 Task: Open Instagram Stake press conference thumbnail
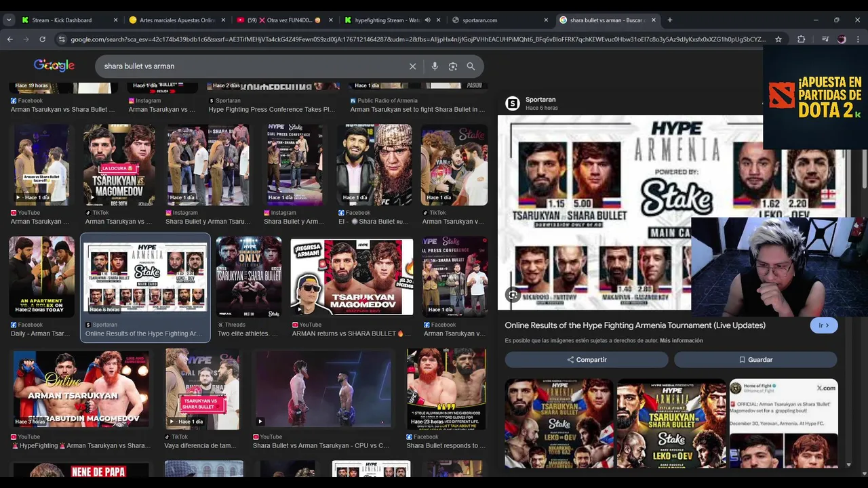294,165
